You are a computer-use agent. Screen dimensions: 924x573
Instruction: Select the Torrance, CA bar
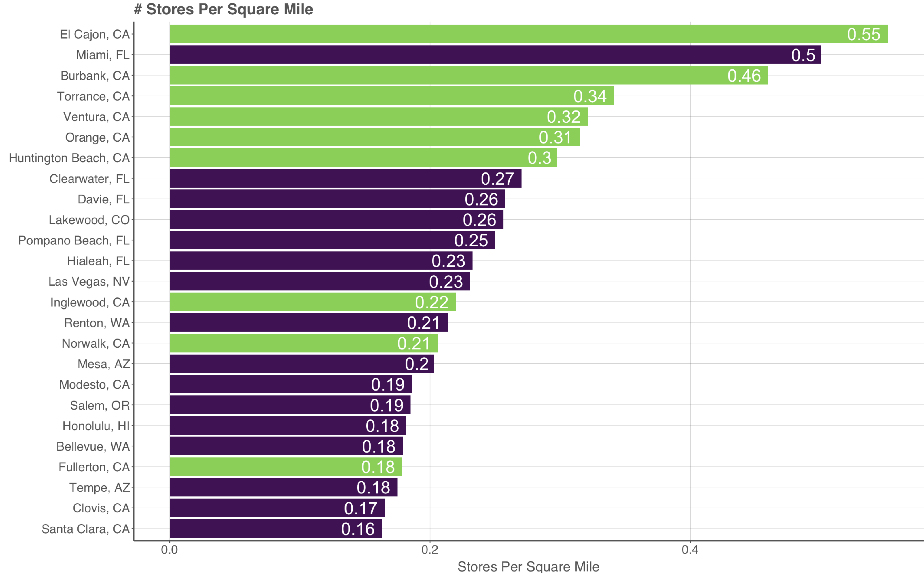[391, 96]
